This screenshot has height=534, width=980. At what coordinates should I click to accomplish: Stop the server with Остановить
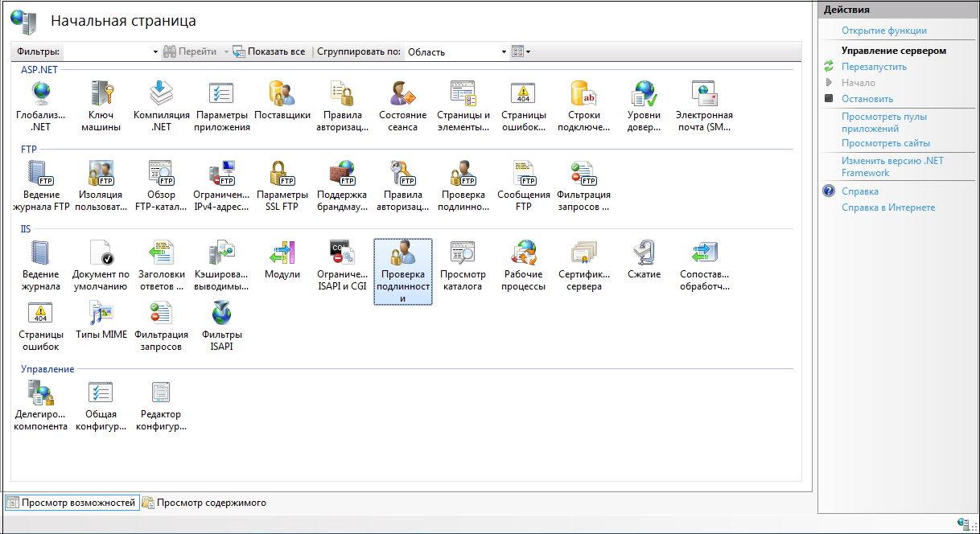click(867, 99)
